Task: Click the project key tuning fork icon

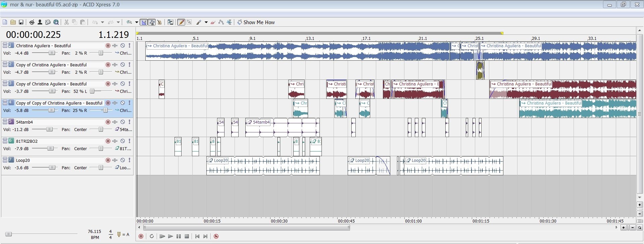Action: click(119, 234)
